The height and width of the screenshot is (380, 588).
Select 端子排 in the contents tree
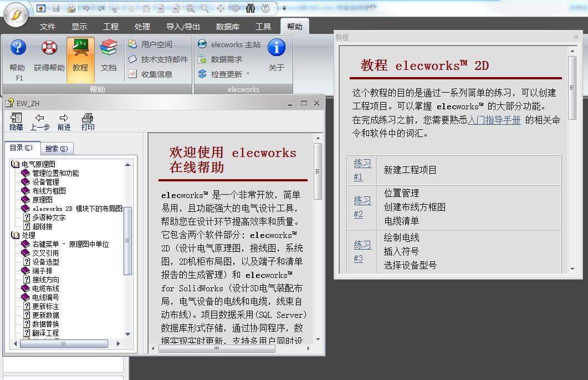tap(42, 271)
